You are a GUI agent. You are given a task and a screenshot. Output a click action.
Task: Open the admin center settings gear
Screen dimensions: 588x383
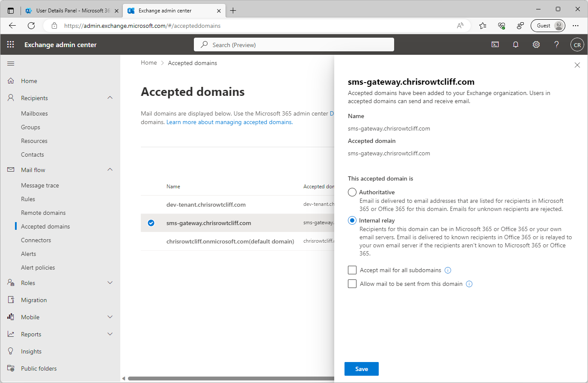click(536, 45)
